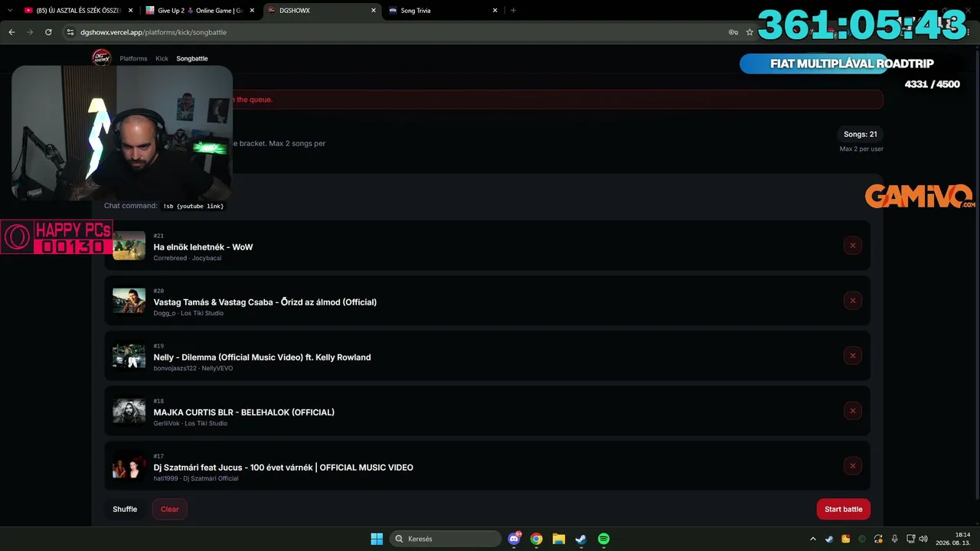Remove song #21 Ha elnök lehetnék
Screen dimensions: 980x551
coord(852,246)
